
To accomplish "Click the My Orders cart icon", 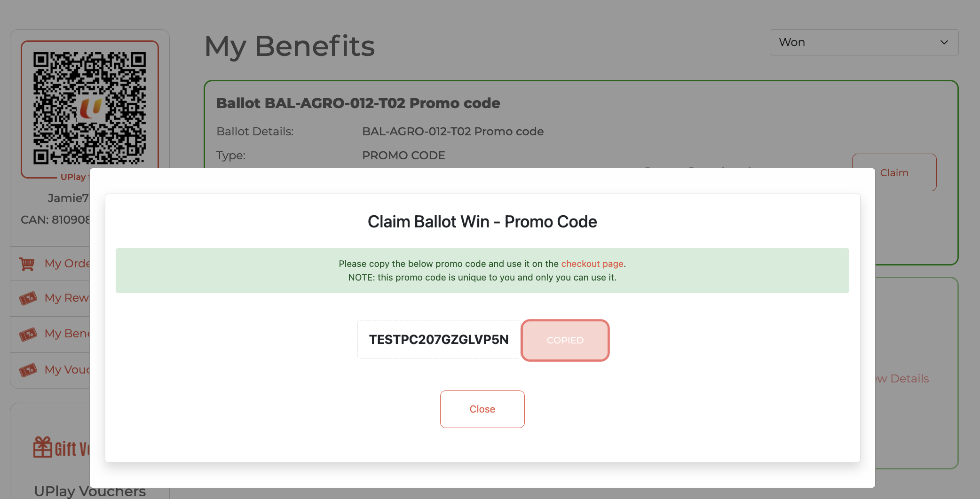I will (x=27, y=264).
